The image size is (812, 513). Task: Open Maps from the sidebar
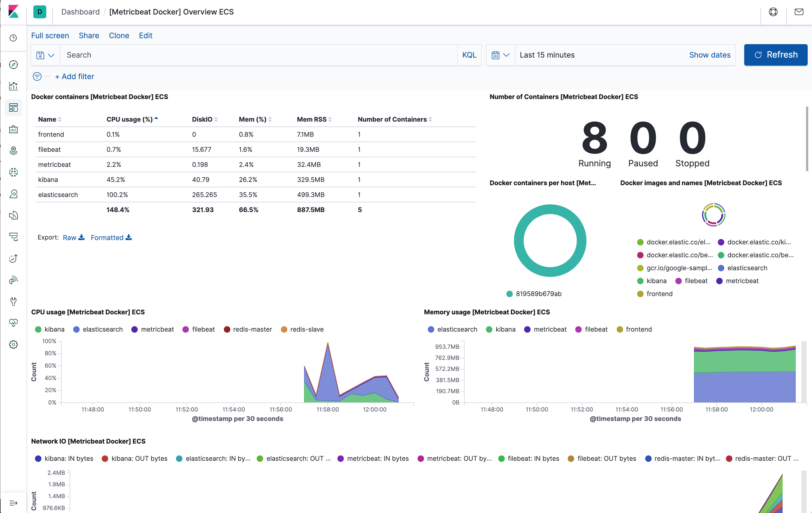[13, 150]
